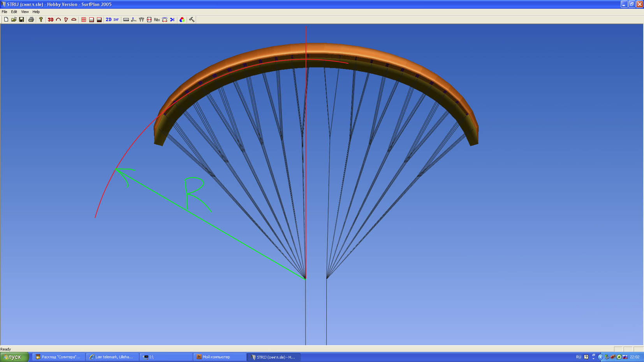The height and width of the screenshot is (362, 644).
Task: Open the color wheel picker
Action: point(182,19)
